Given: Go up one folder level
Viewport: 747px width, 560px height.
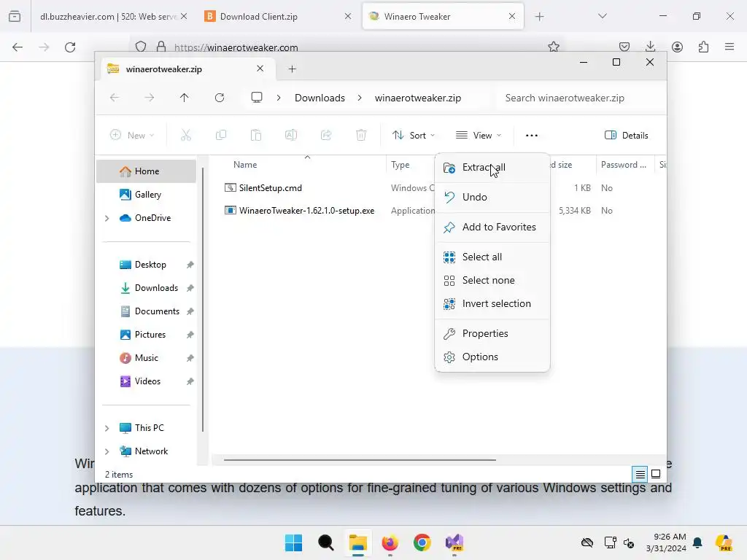Looking at the screenshot, I should (185, 98).
